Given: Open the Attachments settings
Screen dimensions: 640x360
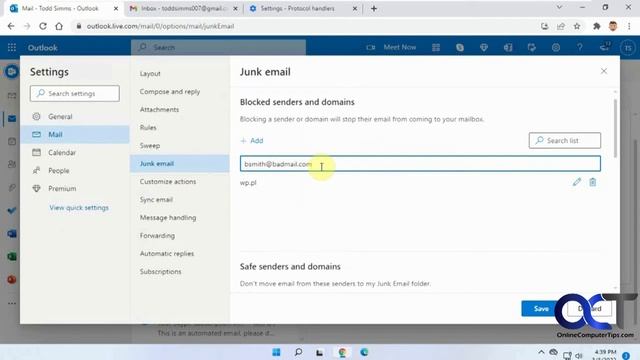Looking at the screenshot, I should coord(180,109).
